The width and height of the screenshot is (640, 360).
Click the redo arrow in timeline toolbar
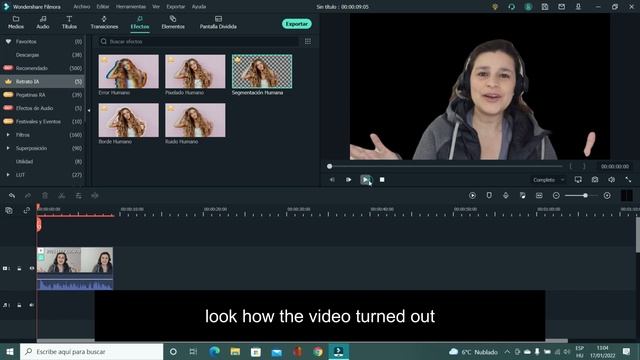[x=28, y=196]
